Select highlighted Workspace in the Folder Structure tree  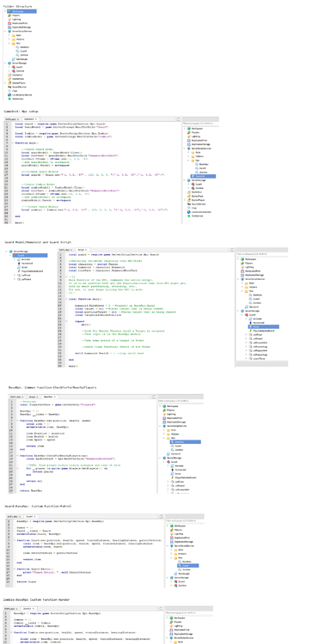21,11
